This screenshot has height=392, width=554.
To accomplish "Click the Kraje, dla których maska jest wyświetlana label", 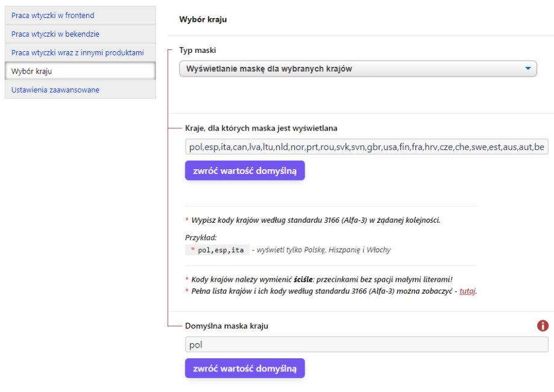I will [261, 128].
